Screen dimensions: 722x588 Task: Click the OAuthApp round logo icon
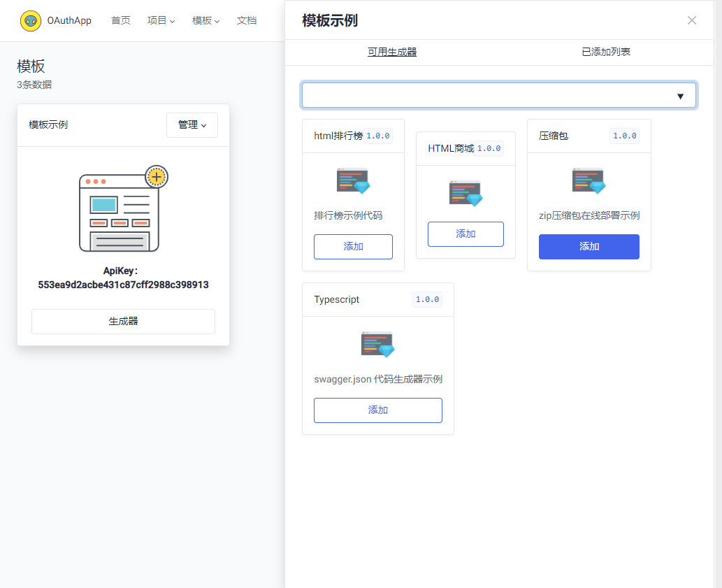pyautogui.click(x=31, y=21)
